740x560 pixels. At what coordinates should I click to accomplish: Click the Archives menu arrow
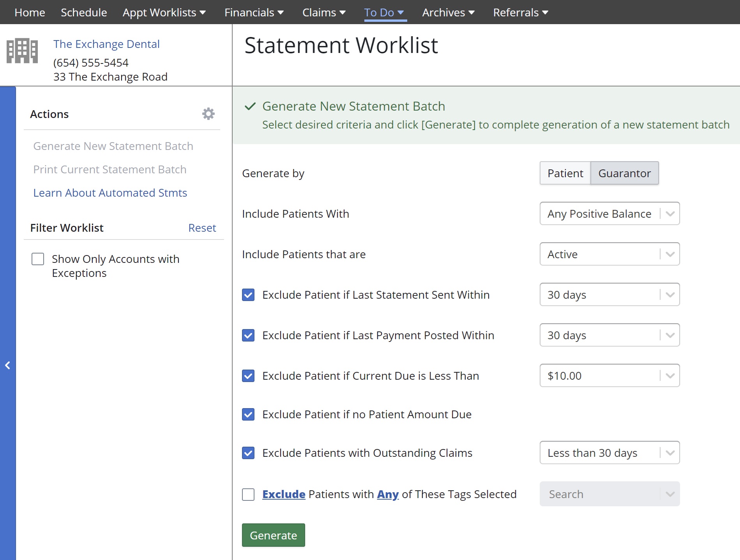pyautogui.click(x=471, y=12)
